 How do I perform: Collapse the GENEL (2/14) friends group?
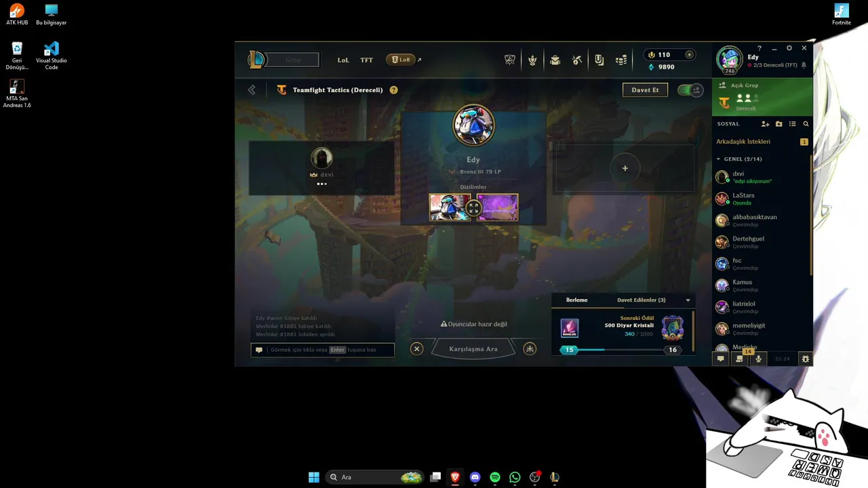coord(719,159)
